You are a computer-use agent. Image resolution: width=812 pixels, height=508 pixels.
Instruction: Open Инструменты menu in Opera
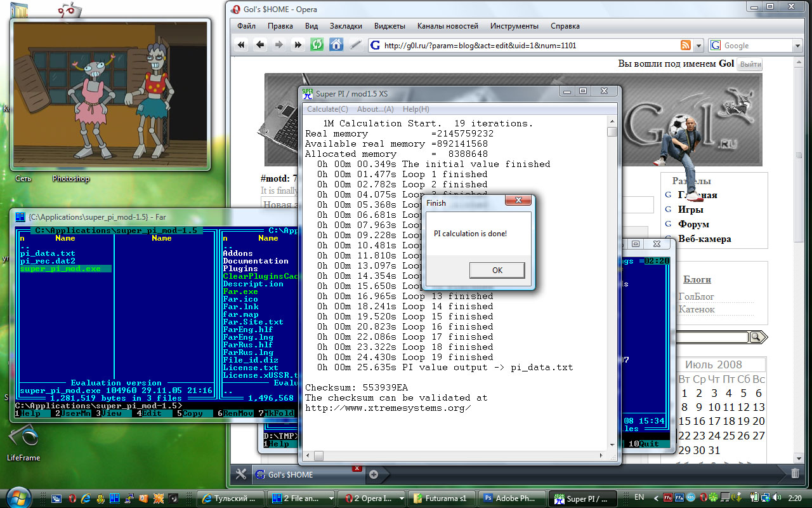click(514, 26)
